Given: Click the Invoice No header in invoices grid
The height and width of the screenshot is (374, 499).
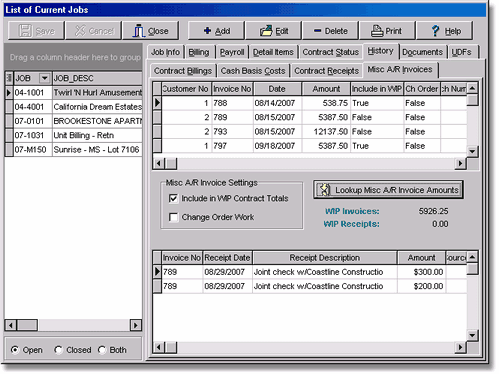Looking at the screenshot, I should point(232,89).
